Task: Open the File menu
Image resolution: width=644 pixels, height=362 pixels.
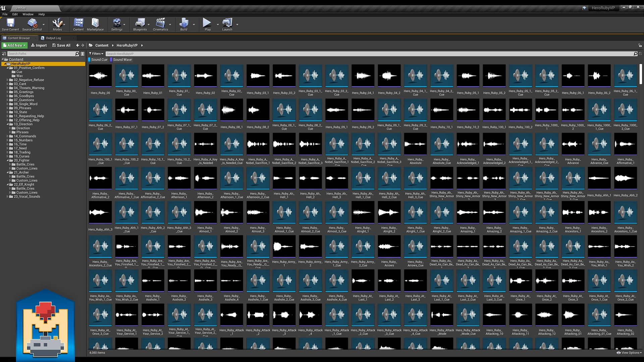Action: coord(5,14)
